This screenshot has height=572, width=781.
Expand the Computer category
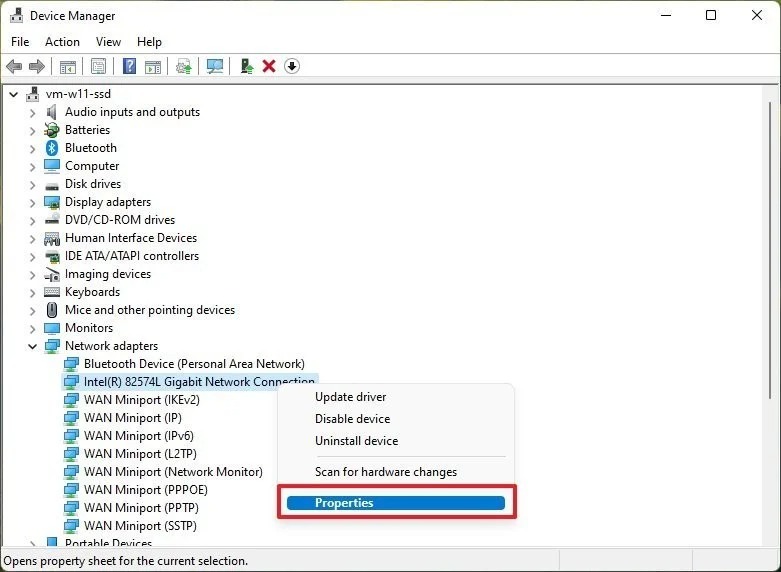tap(32, 166)
